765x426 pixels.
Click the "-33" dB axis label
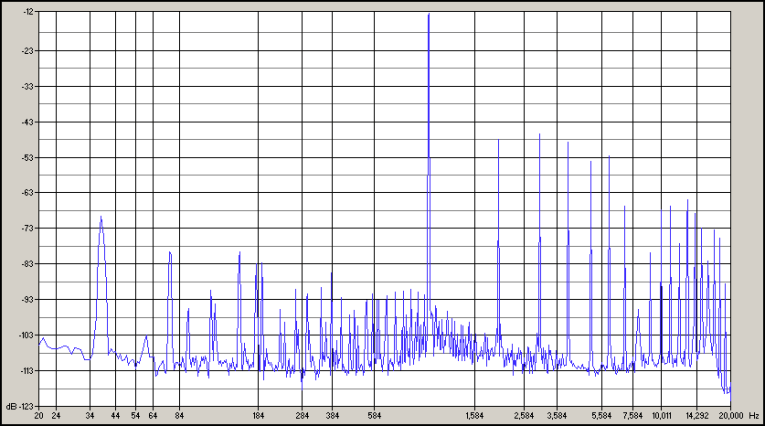(x=28, y=86)
